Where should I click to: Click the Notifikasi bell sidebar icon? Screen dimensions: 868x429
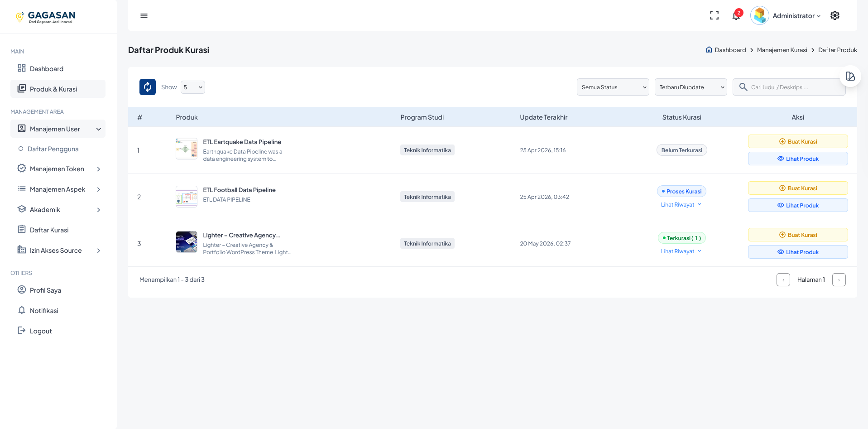(22, 310)
